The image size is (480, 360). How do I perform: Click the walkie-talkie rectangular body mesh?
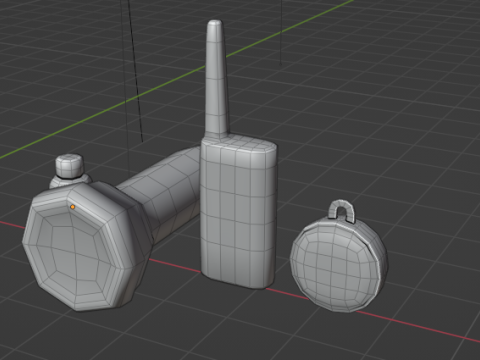coord(238,211)
